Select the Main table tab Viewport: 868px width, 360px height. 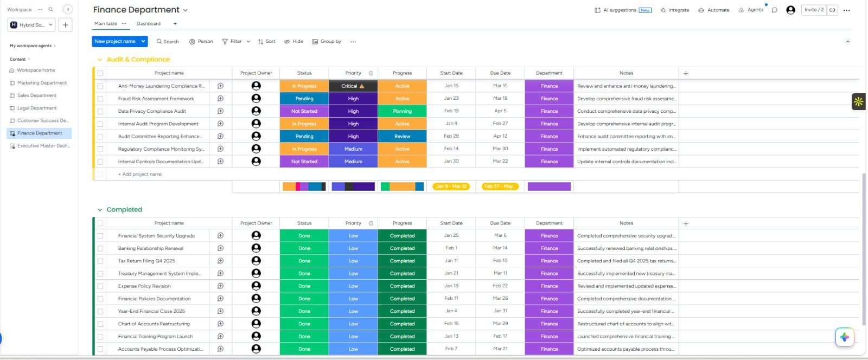106,24
